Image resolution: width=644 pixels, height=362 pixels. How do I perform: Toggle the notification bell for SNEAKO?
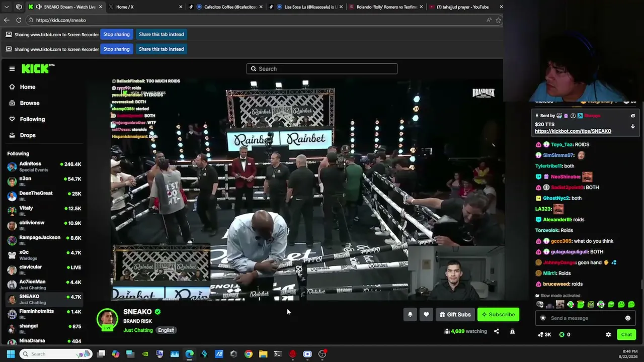click(410, 315)
